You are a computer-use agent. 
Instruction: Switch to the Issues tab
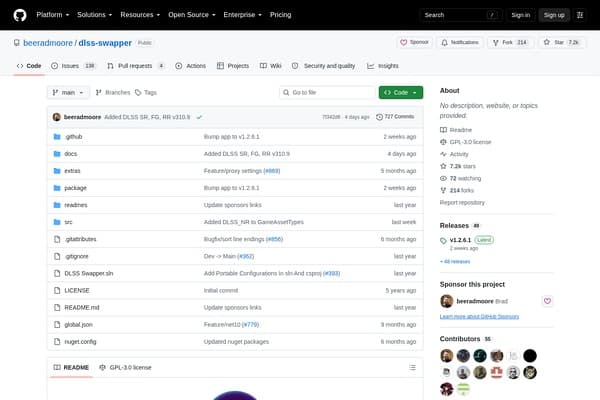pos(73,66)
